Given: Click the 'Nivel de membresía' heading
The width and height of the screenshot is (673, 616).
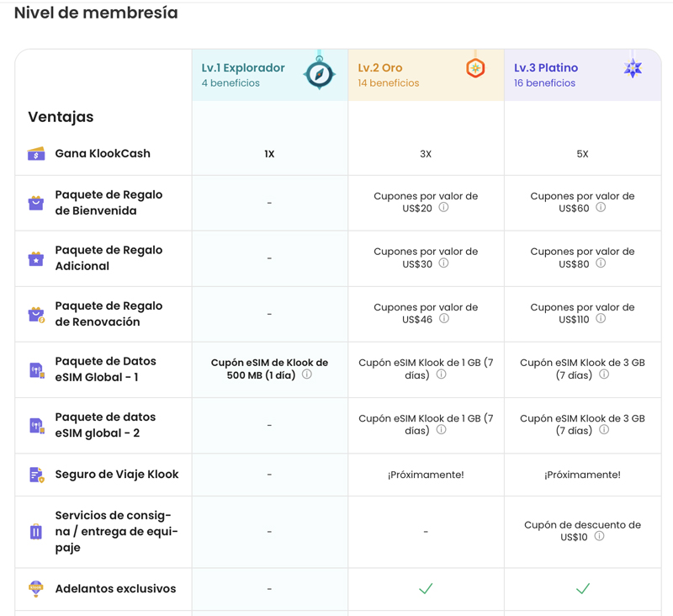Looking at the screenshot, I should (96, 13).
